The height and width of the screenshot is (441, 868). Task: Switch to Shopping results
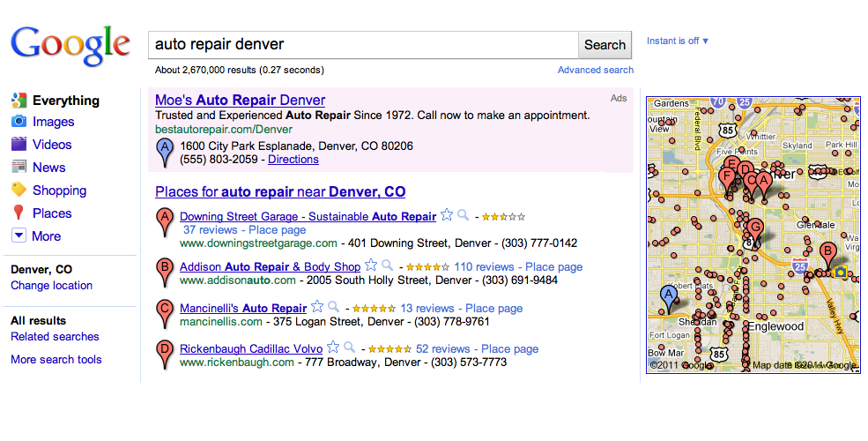(x=59, y=191)
